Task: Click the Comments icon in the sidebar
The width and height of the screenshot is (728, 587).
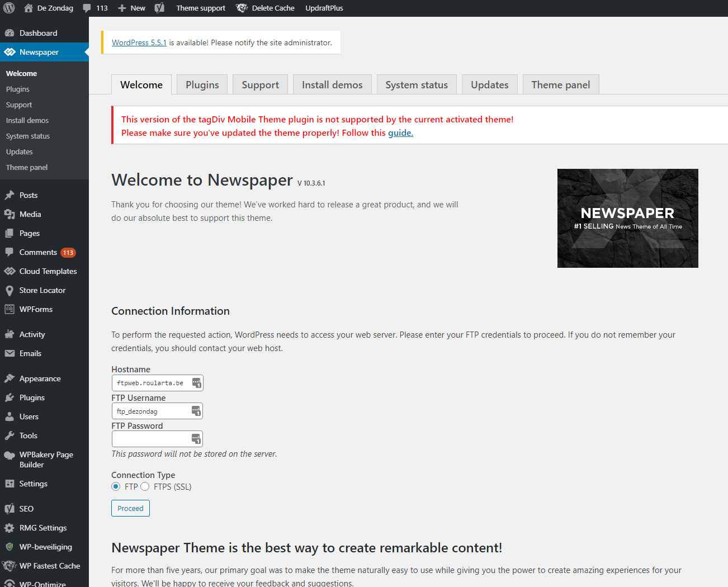Action: [x=10, y=252]
